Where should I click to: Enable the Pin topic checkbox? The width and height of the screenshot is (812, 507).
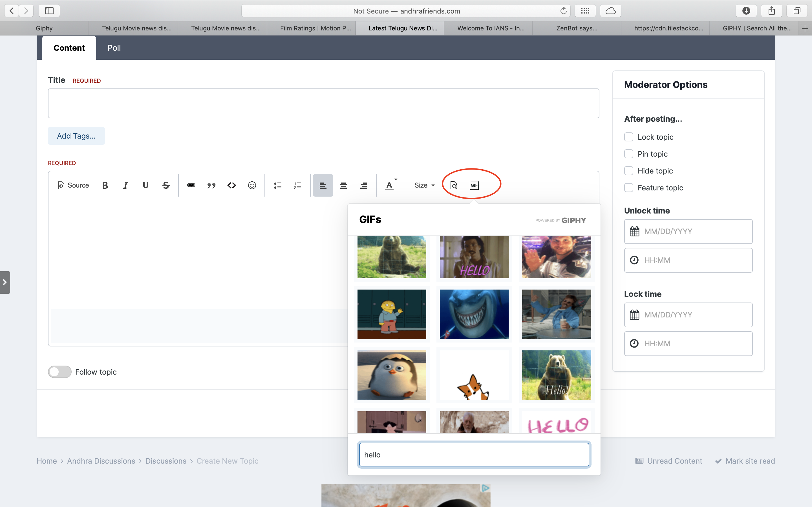click(x=628, y=154)
